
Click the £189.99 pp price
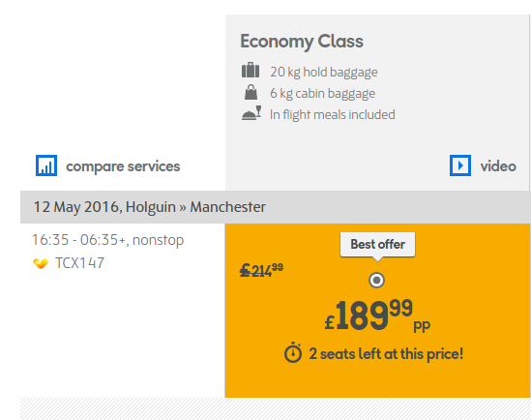click(377, 315)
